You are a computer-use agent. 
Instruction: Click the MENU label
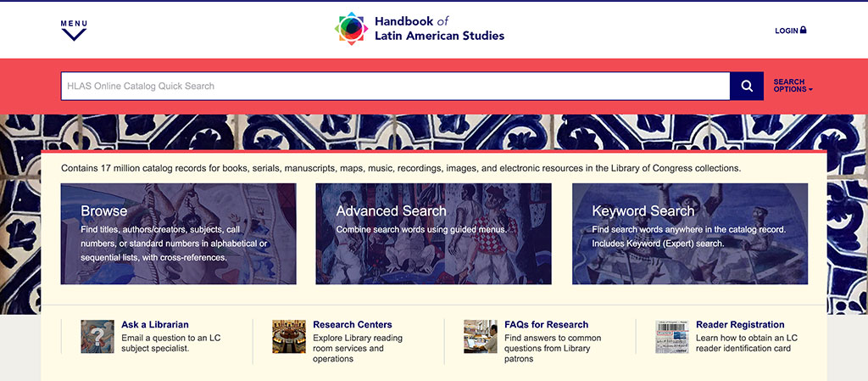74,23
